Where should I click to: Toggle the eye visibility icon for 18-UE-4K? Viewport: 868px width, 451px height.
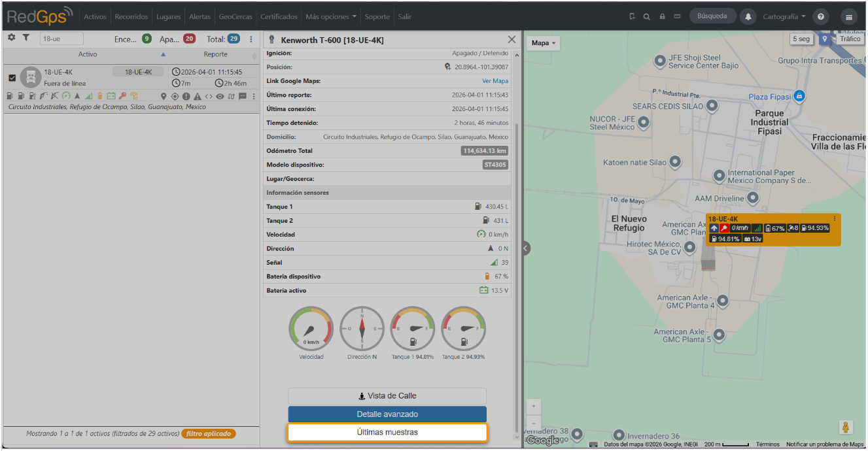(x=220, y=96)
